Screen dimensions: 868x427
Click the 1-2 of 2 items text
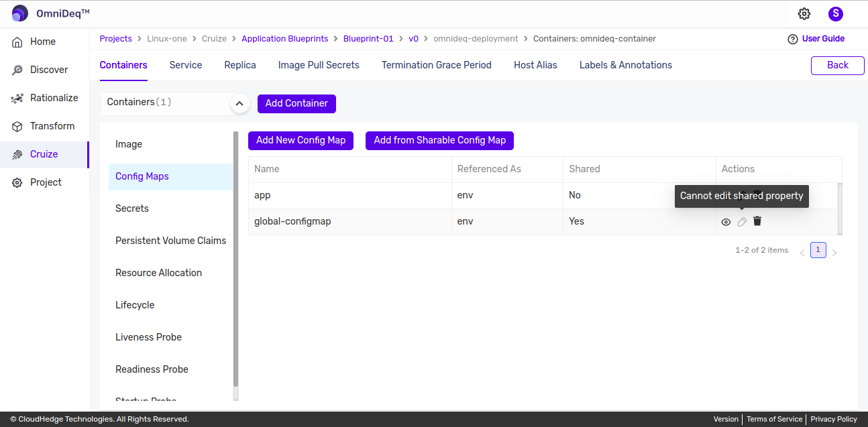pos(762,250)
